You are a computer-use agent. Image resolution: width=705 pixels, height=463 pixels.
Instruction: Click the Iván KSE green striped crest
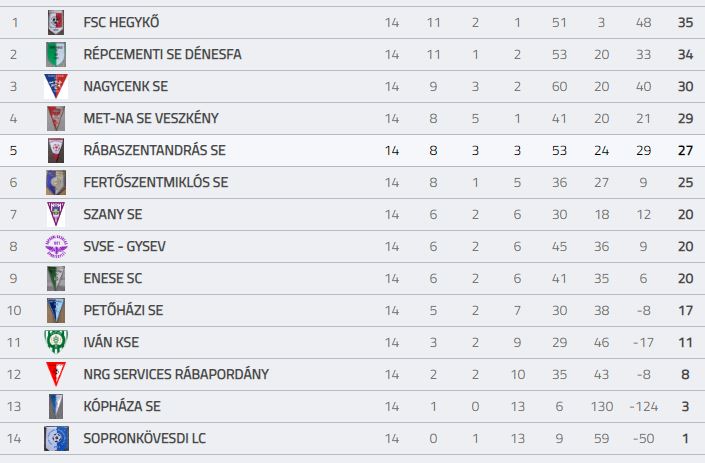tap(56, 342)
